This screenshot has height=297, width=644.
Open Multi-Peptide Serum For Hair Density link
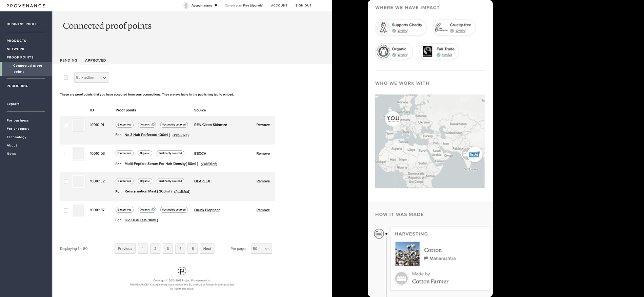[x=161, y=164]
